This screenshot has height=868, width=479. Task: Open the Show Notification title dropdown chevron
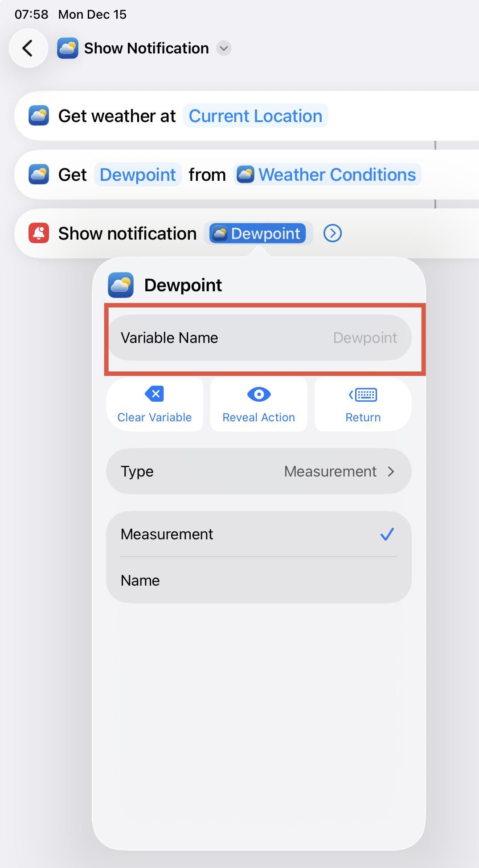click(x=224, y=48)
